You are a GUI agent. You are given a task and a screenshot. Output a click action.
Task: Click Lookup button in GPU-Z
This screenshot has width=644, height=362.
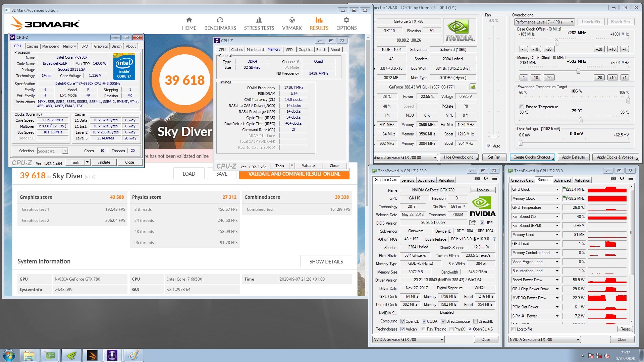coord(483,190)
